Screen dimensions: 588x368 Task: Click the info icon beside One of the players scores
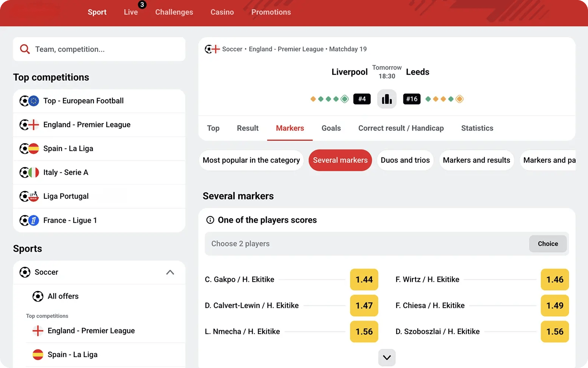pos(210,220)
